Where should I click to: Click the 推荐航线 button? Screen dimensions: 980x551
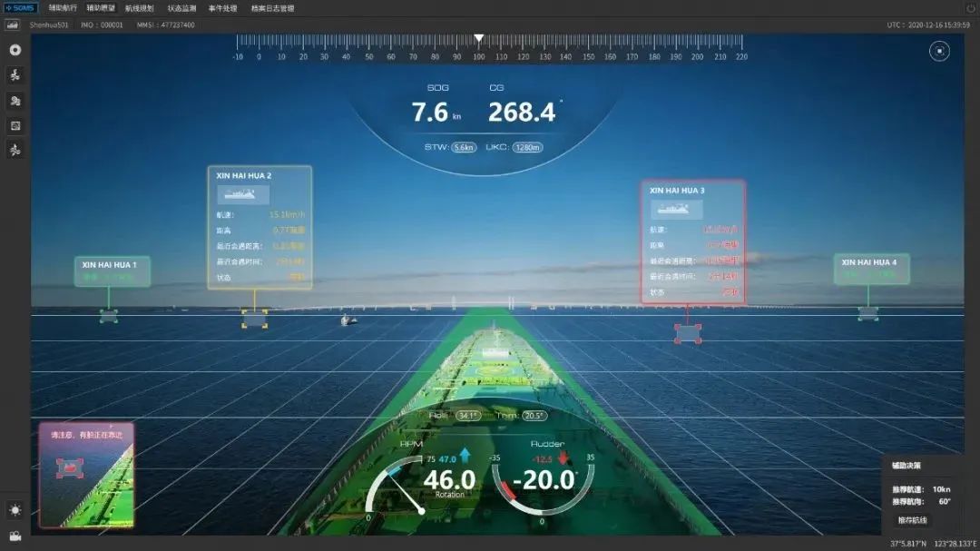[912, 520]
